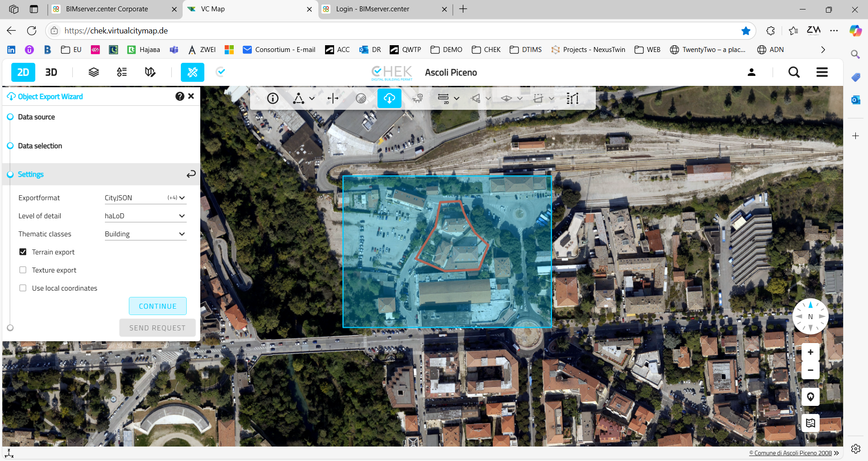Click the Layers stack icon
The width and height of the screenshot is (868, 461).
[94, 72]
